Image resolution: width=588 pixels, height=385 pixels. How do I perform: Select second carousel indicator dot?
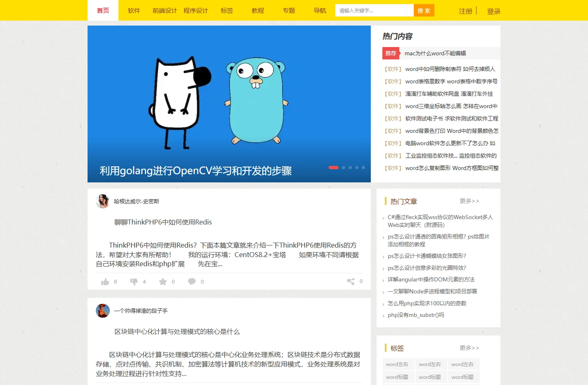[x=344, y=168]
